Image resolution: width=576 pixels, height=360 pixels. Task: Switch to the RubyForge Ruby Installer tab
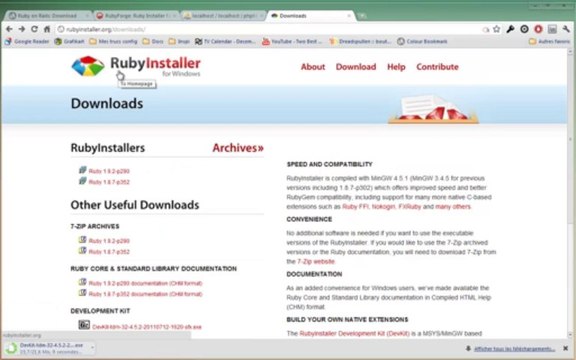(x=136, y=16)
